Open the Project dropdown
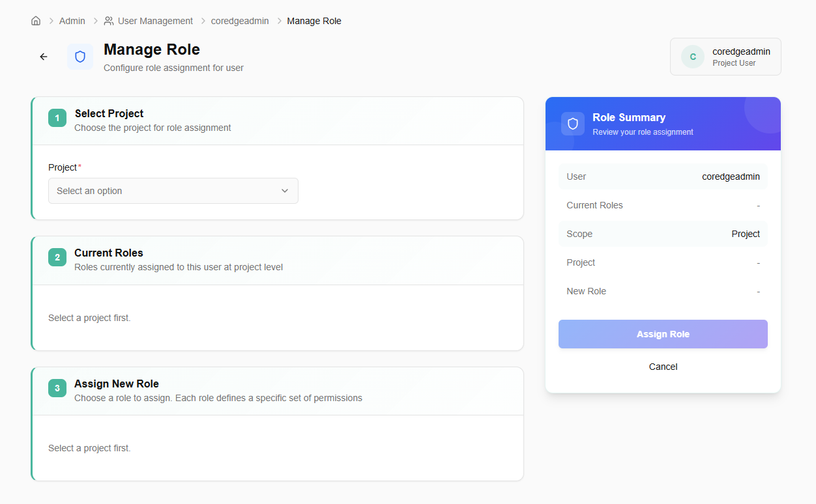 pos(173,191)
